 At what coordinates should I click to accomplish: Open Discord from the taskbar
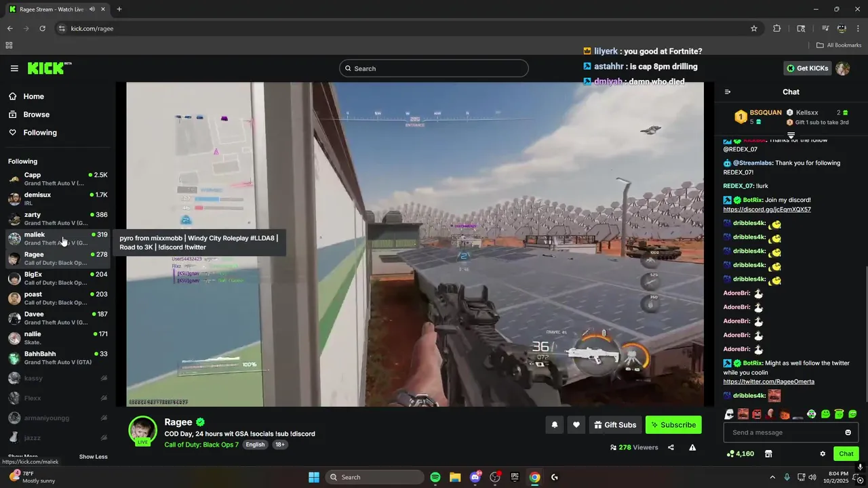(475, 477)
